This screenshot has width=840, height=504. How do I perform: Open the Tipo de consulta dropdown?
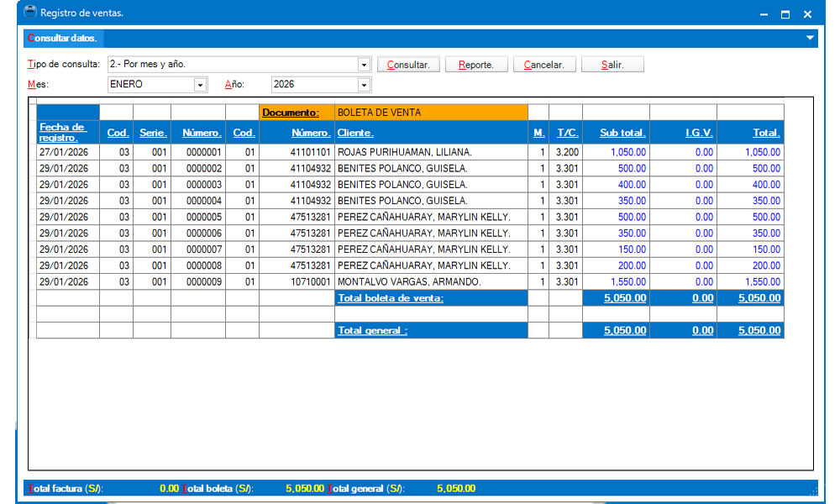pyautogui.click(x=364, y=65)
